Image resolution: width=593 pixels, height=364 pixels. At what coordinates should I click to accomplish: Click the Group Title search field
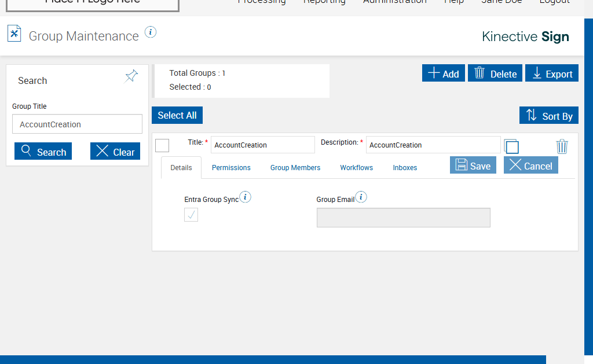pos(77,124)
